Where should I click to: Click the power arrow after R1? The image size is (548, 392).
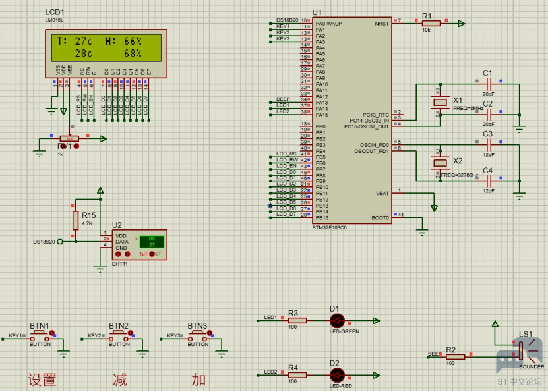tap(462, 23)
